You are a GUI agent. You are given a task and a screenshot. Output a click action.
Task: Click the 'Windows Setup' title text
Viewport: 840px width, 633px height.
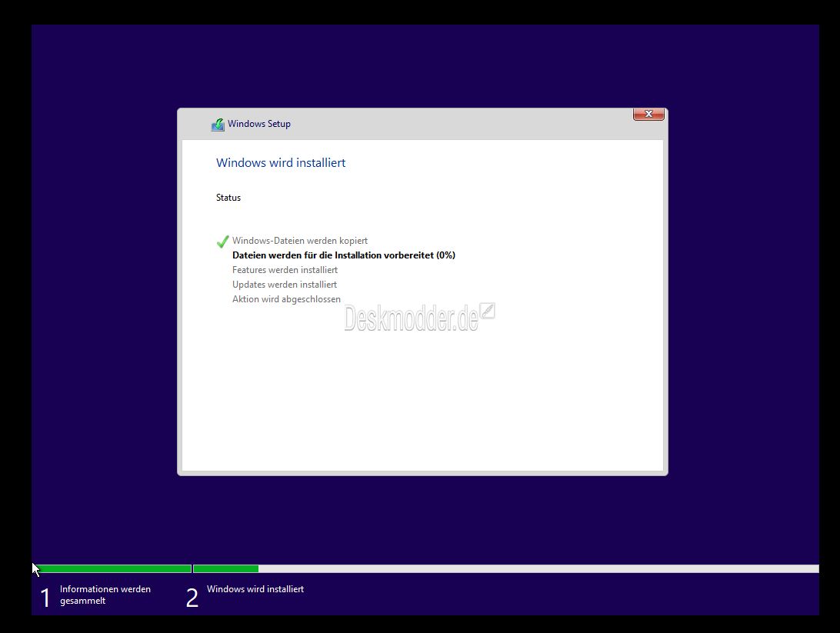pos(259,124)
